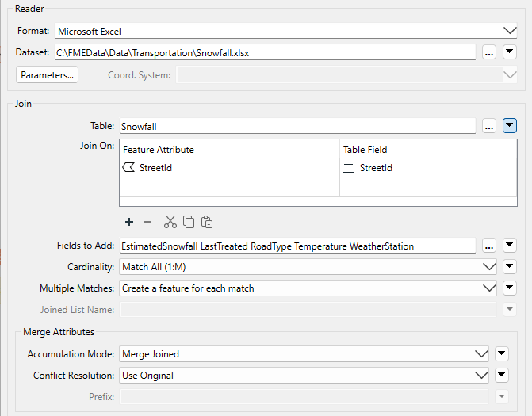The width and height of the screenshot is (532, 416).
Task: Browse for Dataset with ellipsis button
Action: pos(489,52)
